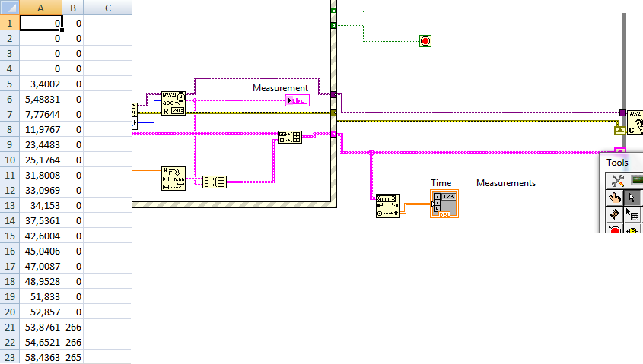Image resolution: width=643 pixels, height=364 pixels.
Task: Click cell containing 58,4363
Action: coord(40,357)
